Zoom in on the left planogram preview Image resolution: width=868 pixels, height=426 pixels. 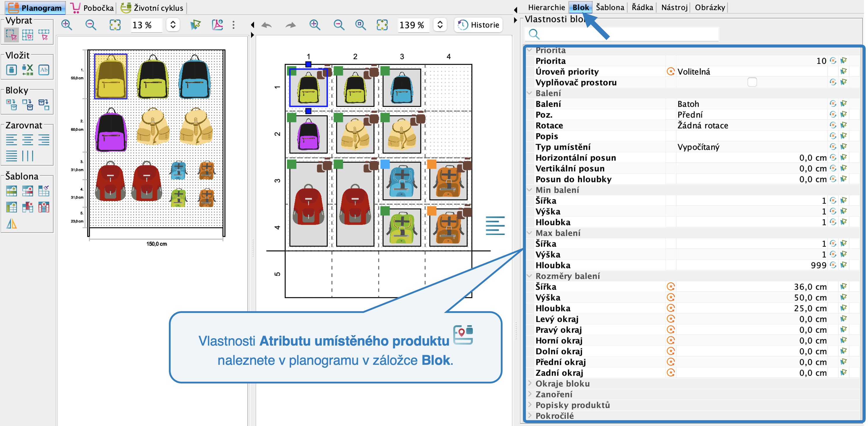67,25
